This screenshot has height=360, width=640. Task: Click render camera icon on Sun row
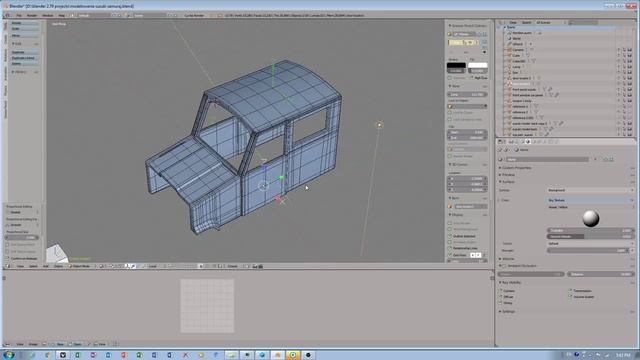point(630,72)
